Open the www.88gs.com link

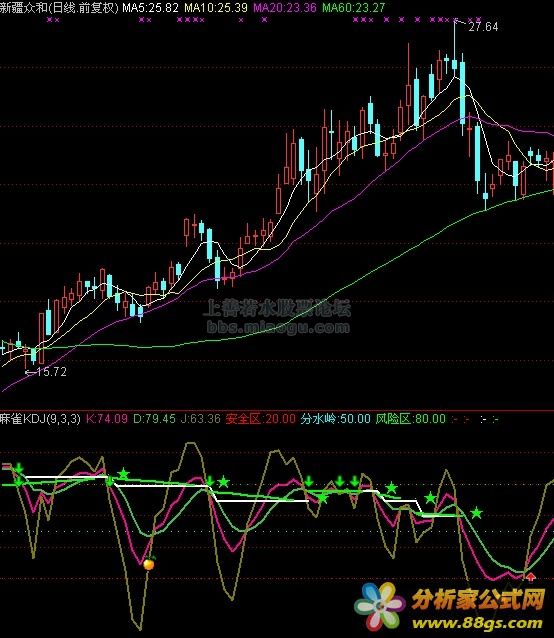tap(477, 623)
